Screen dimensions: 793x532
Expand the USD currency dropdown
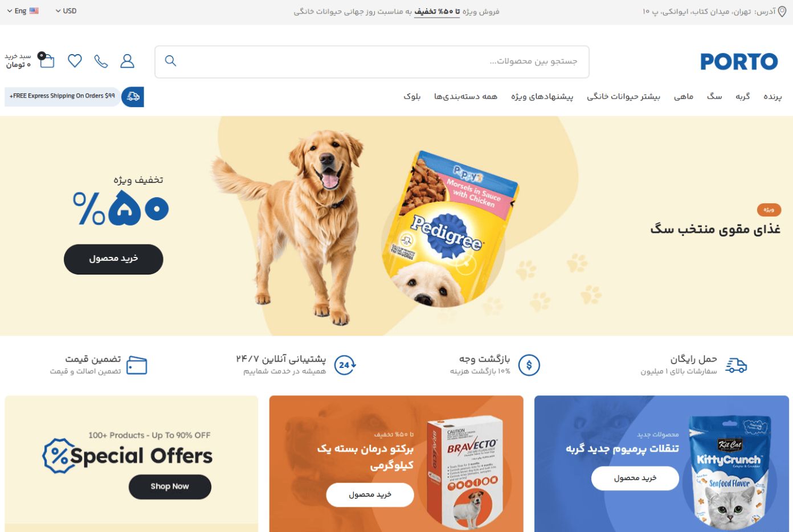click(x=66, y=11)
